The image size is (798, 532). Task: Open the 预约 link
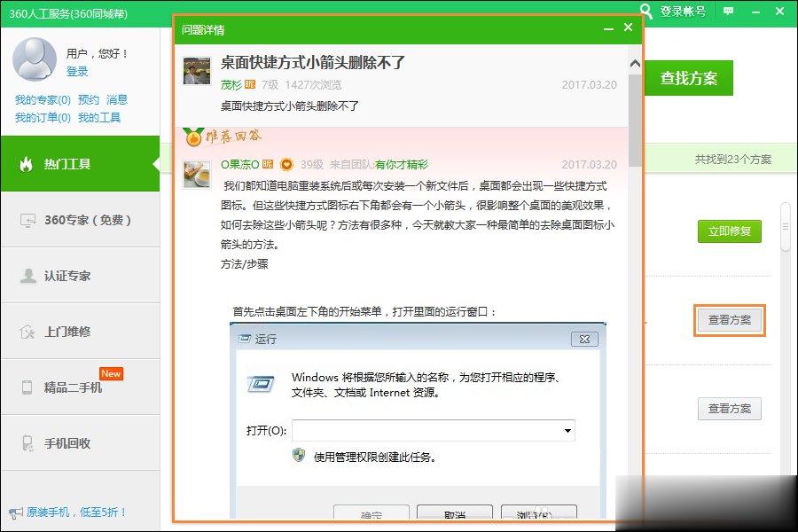click(x=89, y=100)
